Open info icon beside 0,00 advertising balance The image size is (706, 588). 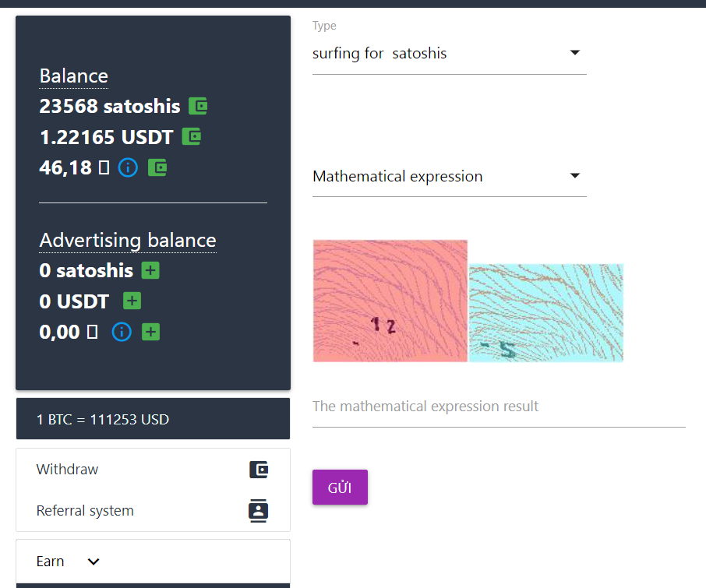(122, 332)
